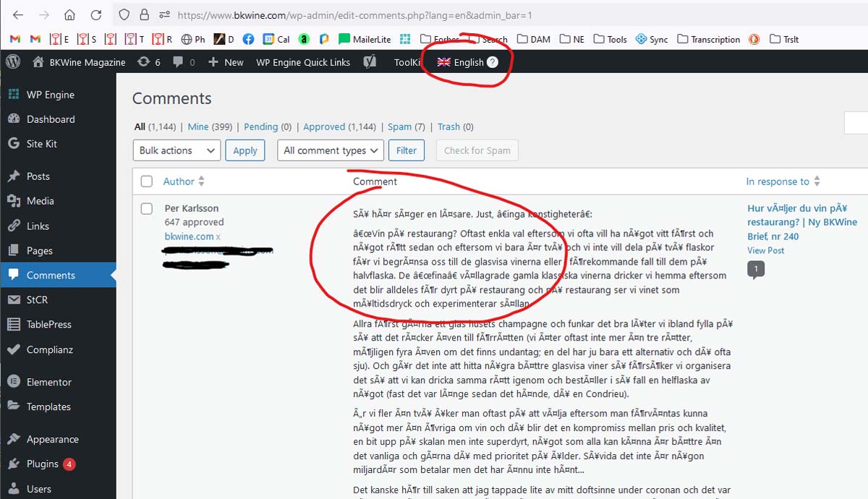Open the Facebook bookmark icon
868x499 pixels.
[248, 39]
